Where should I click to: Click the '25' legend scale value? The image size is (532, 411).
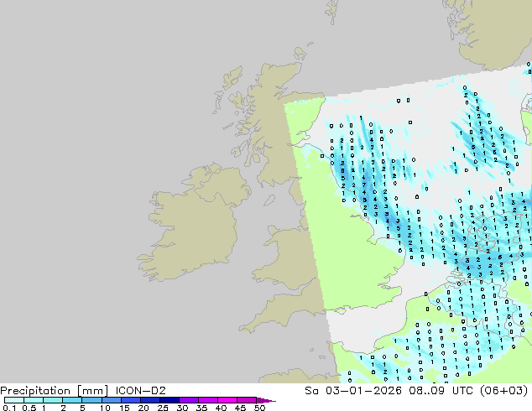[x=163, y=408]
